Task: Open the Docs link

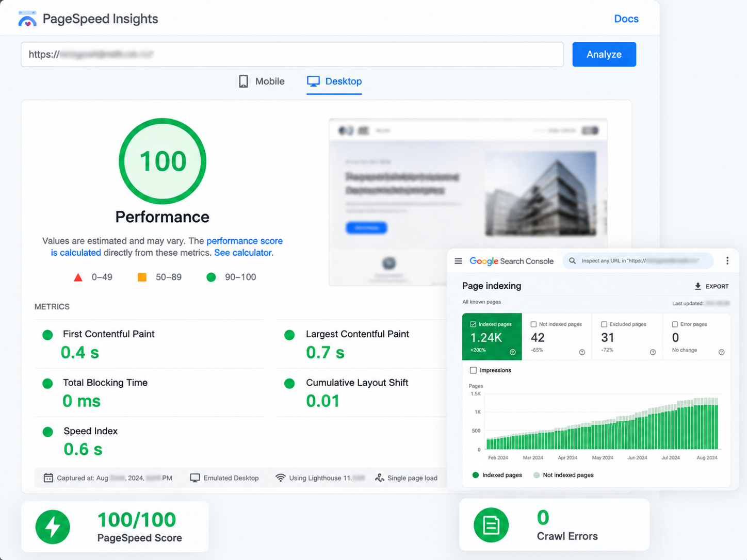Action: (x=626, y=19)
